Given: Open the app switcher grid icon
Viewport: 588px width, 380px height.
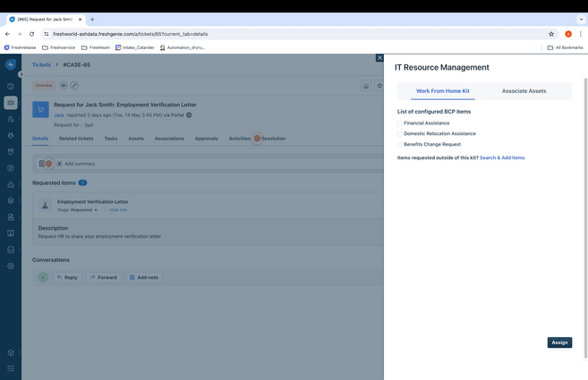Looking at the screenshot, I should point(11,368).
